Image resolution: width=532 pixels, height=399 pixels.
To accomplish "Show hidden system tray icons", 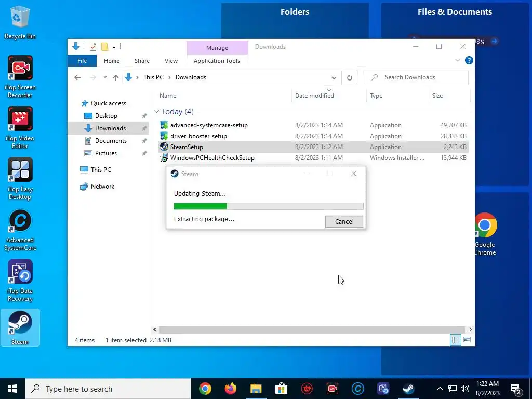I will click(x=440, y=389).
